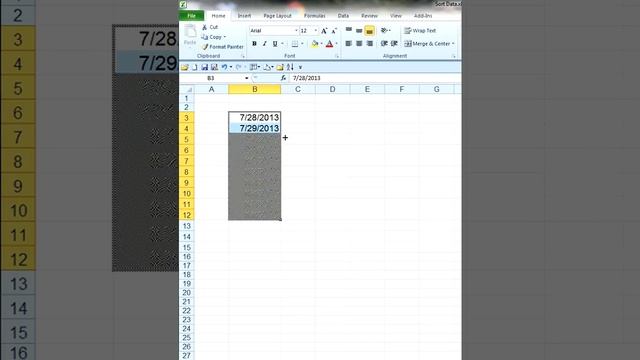Screen dimensions: 640x360
Task: Apply the yellow Fill Color bucket
Action: [314, 44]
